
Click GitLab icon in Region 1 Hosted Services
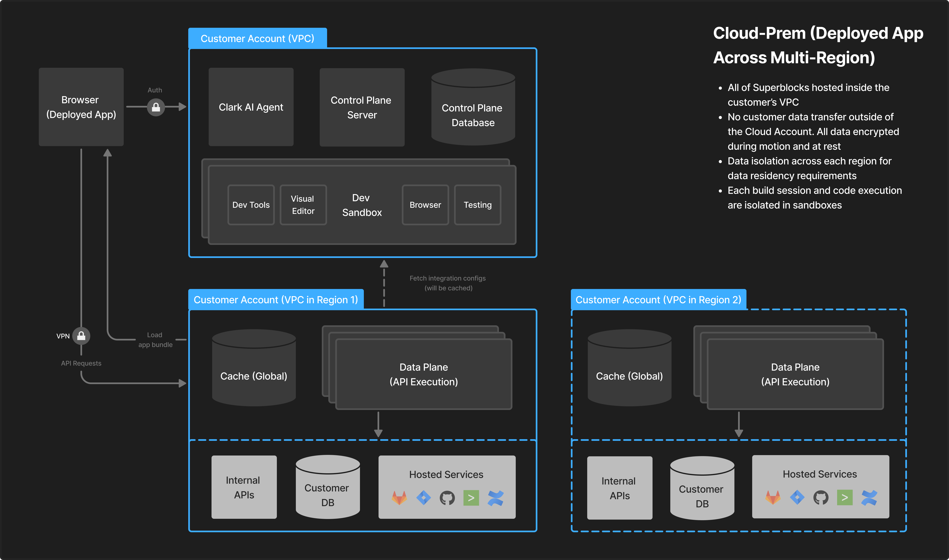tap(399, 498)
